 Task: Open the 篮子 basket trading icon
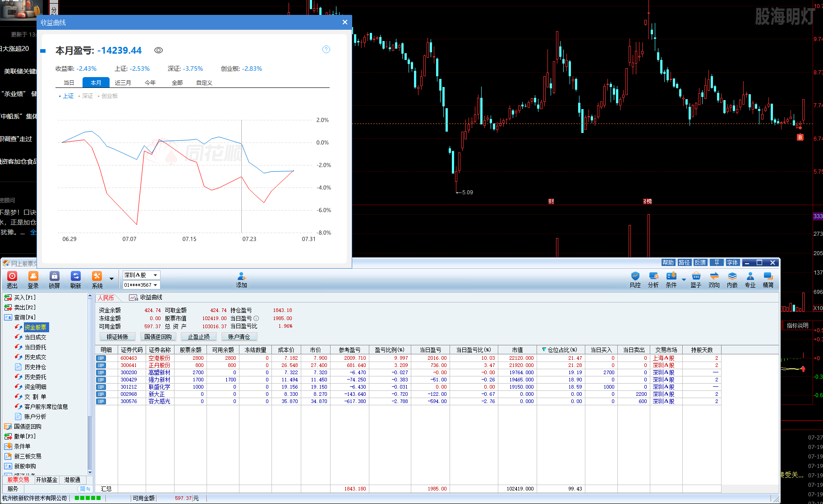[696, 280]
